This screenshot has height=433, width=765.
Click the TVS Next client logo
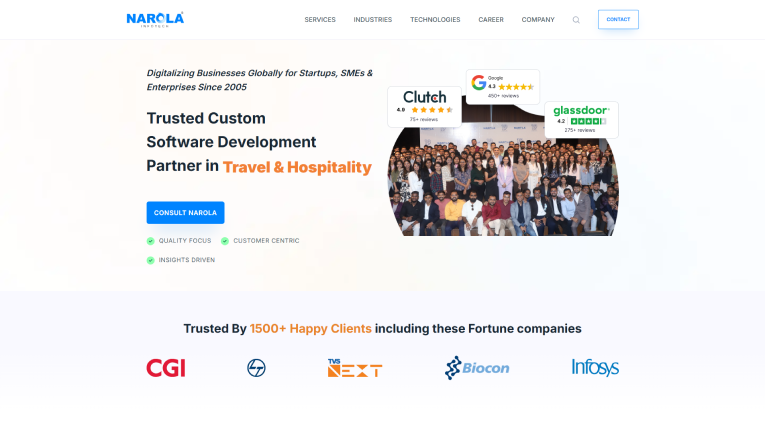(x=355, y=368)
